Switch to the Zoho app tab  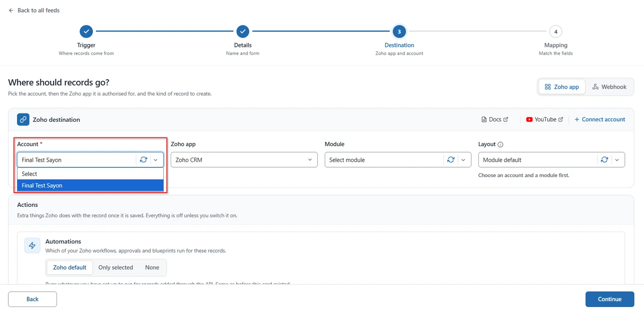[562, 87]
